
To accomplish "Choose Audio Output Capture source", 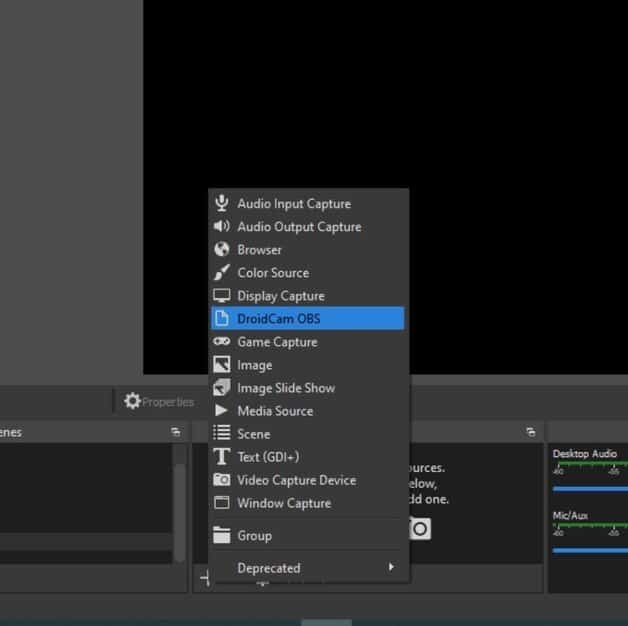I will click(x=308, y=227).
